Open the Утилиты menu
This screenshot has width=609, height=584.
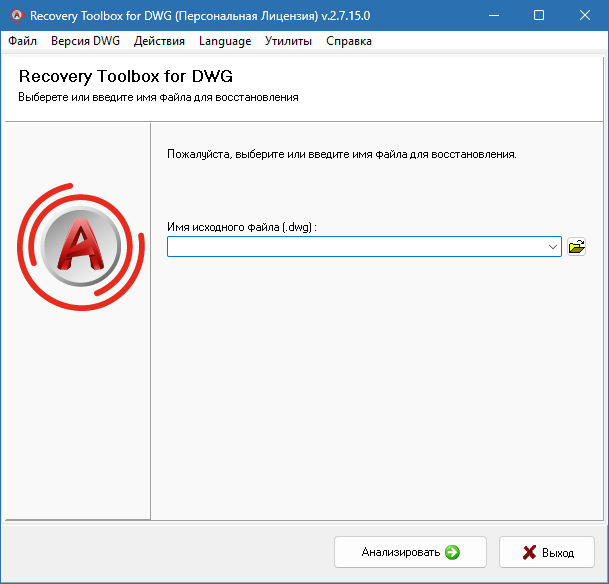pos(288,41)
